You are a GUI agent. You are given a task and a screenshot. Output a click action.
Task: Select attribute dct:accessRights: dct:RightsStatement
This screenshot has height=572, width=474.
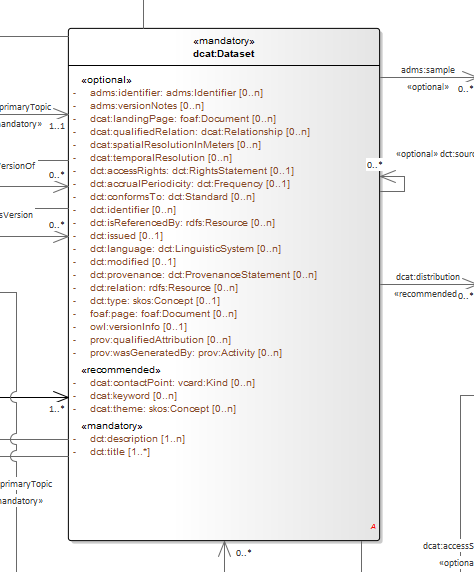[192, 171]
